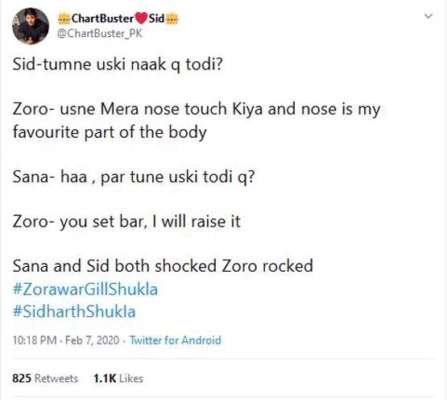View the 1.1K Likes list
Viewport: 447px width, 400px height.
coord(118,378)
